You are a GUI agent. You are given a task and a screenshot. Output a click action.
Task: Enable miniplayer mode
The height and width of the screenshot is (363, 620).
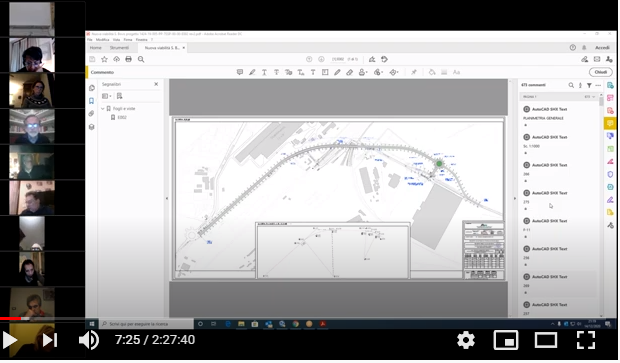click(506, 340)
